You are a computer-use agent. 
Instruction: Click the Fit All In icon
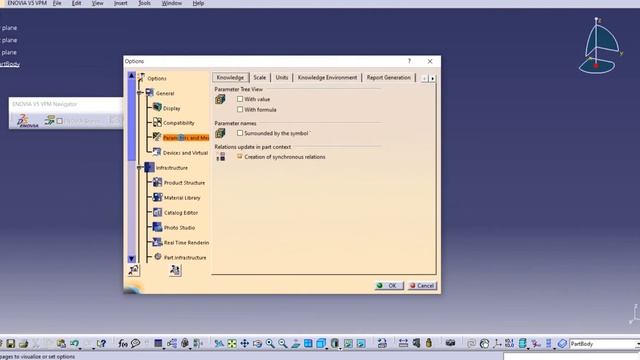click(x=232, y=344)
